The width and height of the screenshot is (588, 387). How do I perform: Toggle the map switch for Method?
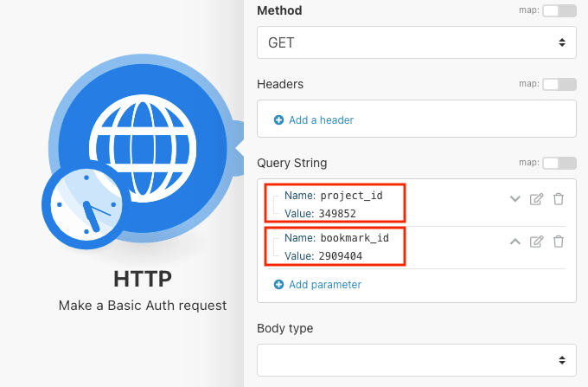[559, 10]
